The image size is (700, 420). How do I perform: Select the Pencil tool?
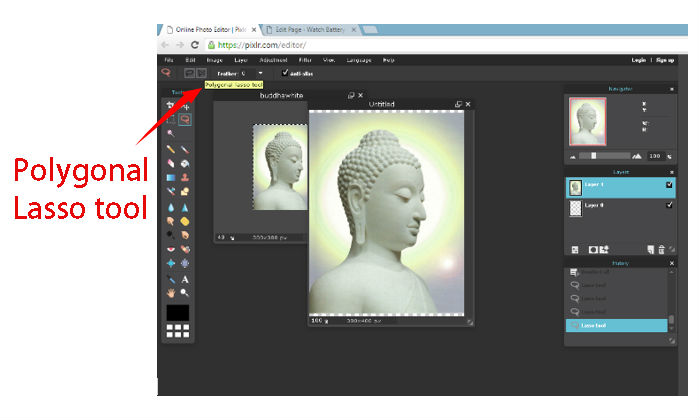click(x=171, y=149)
